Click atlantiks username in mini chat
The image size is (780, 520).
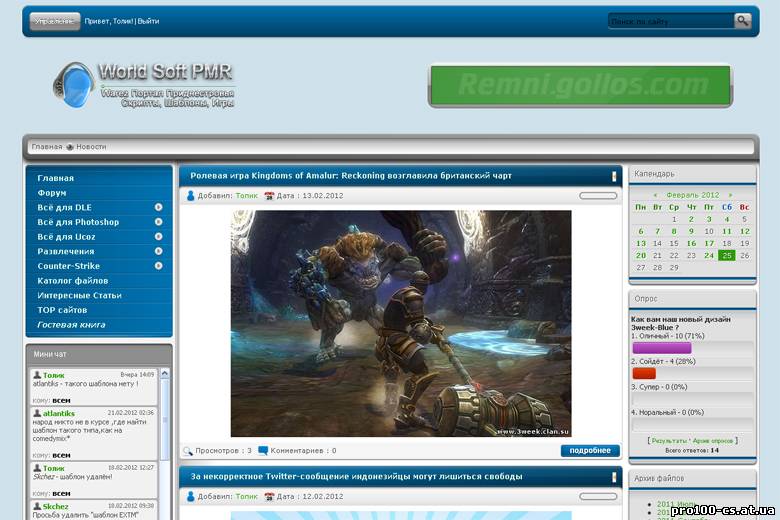click(59, 414)
